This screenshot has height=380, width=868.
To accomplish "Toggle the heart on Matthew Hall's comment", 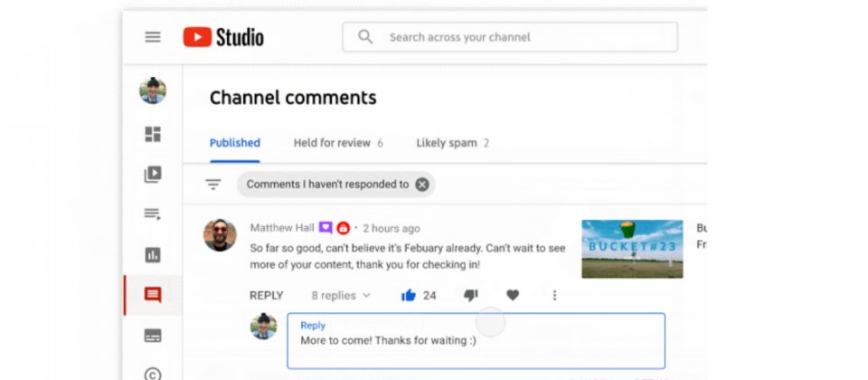I will point(513,296).
